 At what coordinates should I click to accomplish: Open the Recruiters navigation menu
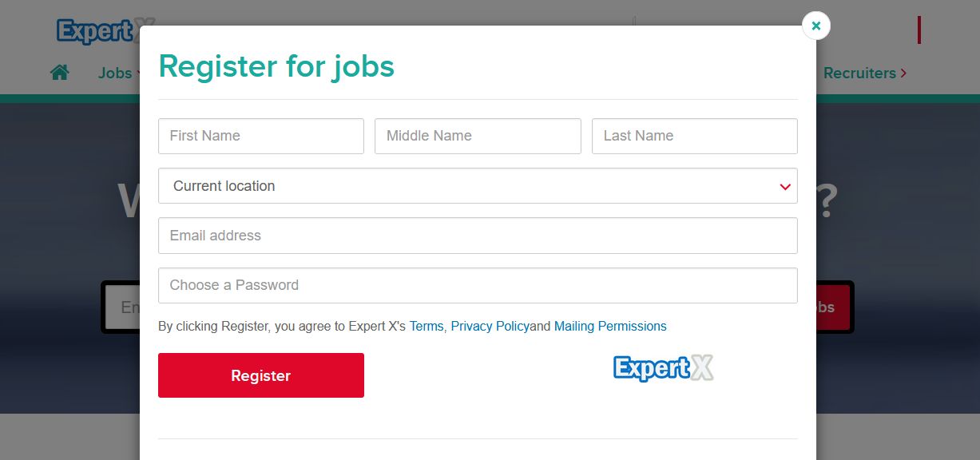pyautogui.click(x=859, y=73)
